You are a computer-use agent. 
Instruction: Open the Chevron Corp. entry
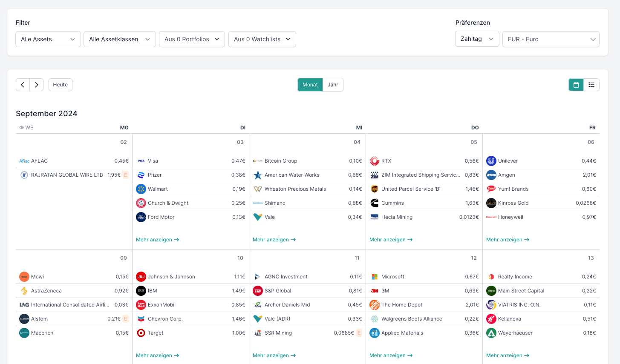[x=190, y=319]
